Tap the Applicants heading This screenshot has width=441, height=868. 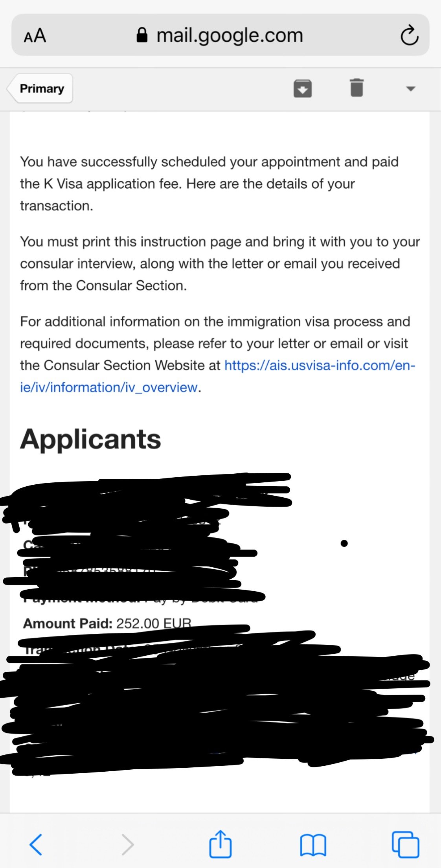[x=90, y=439]
